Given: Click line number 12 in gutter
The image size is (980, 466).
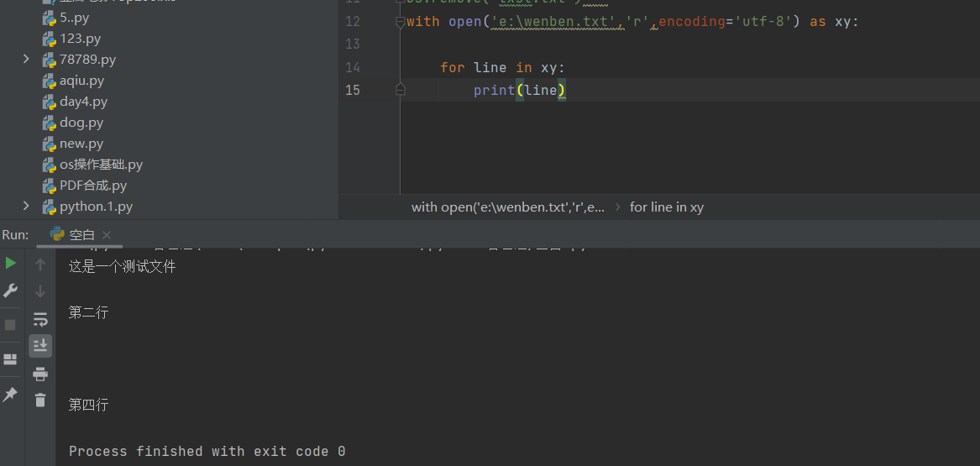Looking at the screenshot, I should point(353,22).
